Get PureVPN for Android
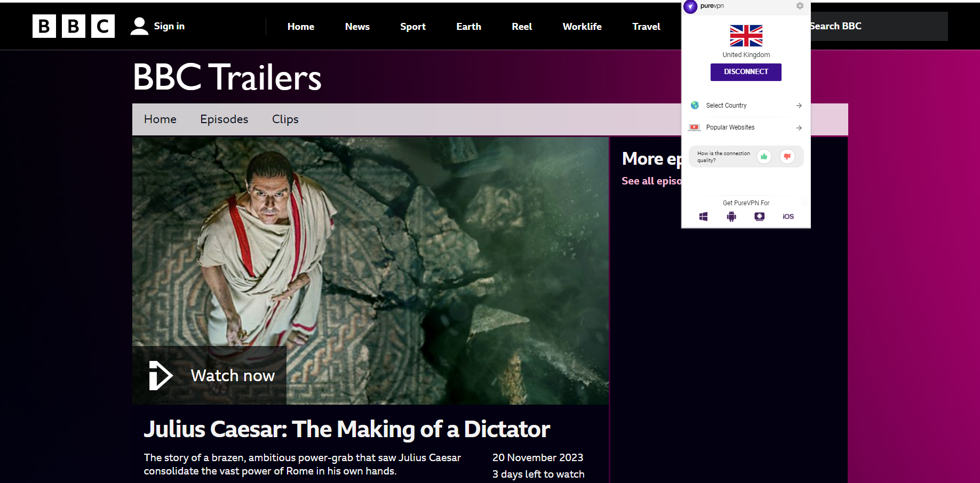This screenshot has height=483, width=980. point(731,216)
